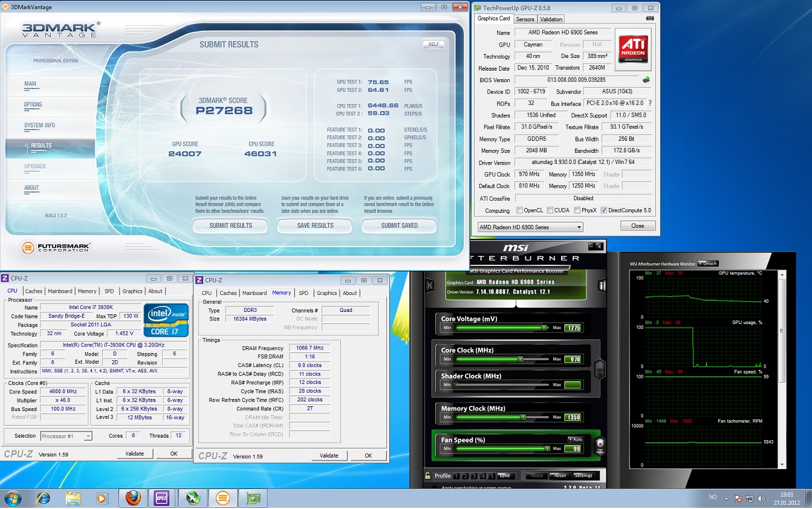Select Afterburner profile slot 5
812x509 pixels.
tap(492, 476)
